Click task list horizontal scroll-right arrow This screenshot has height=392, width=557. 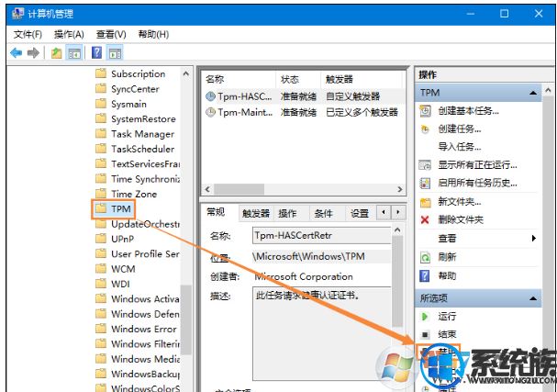[400, 189]
